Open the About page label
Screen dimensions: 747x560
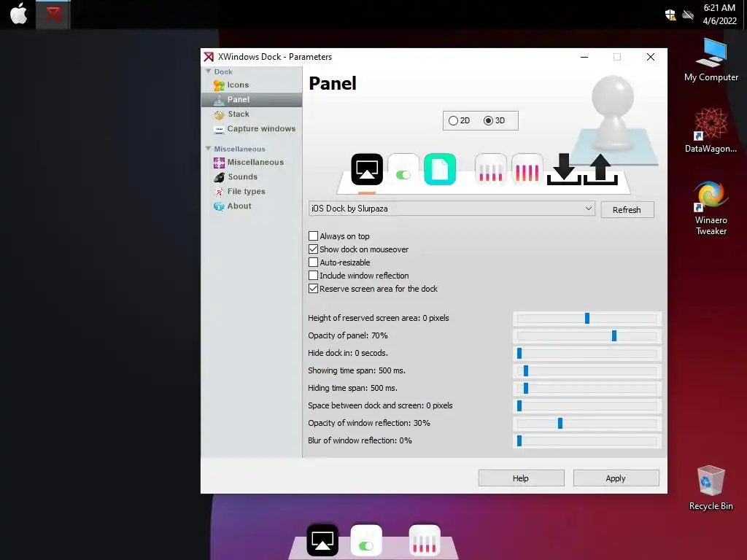239,206
